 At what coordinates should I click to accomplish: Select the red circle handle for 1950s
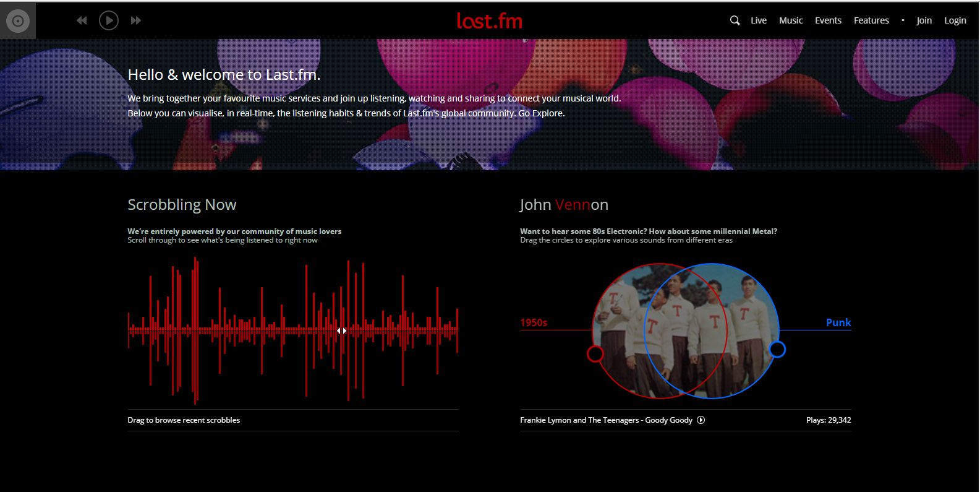pos(595,353)
